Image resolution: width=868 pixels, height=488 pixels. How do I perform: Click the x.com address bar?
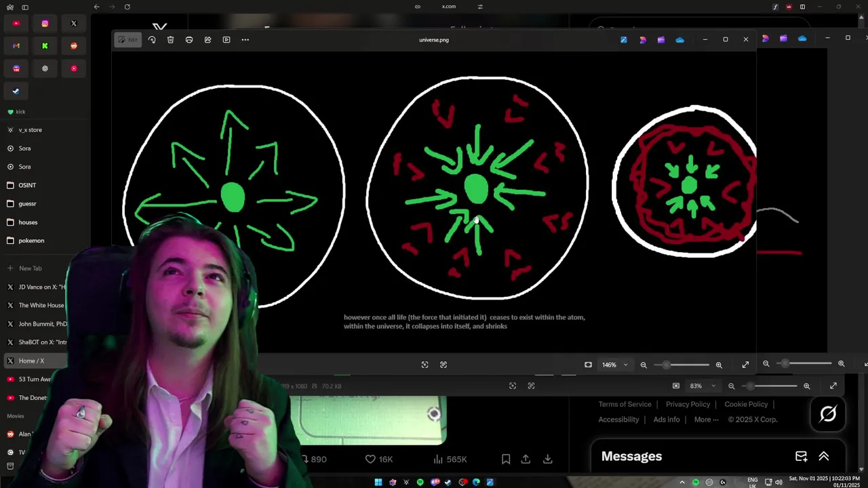(x=449, y=7)
